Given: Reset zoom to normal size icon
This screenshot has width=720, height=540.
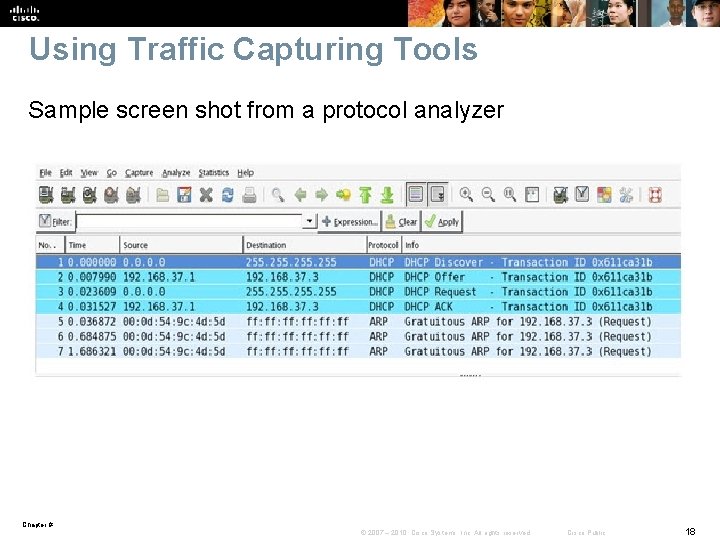Looking at the screenshot, I should (510, 195).
